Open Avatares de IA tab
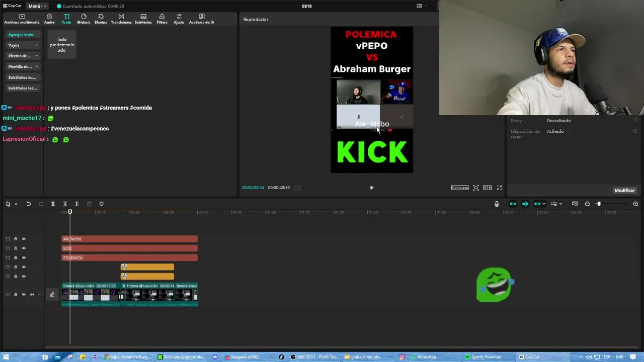The height and width of the screenshot is (362, 644). tap(202, 19)
